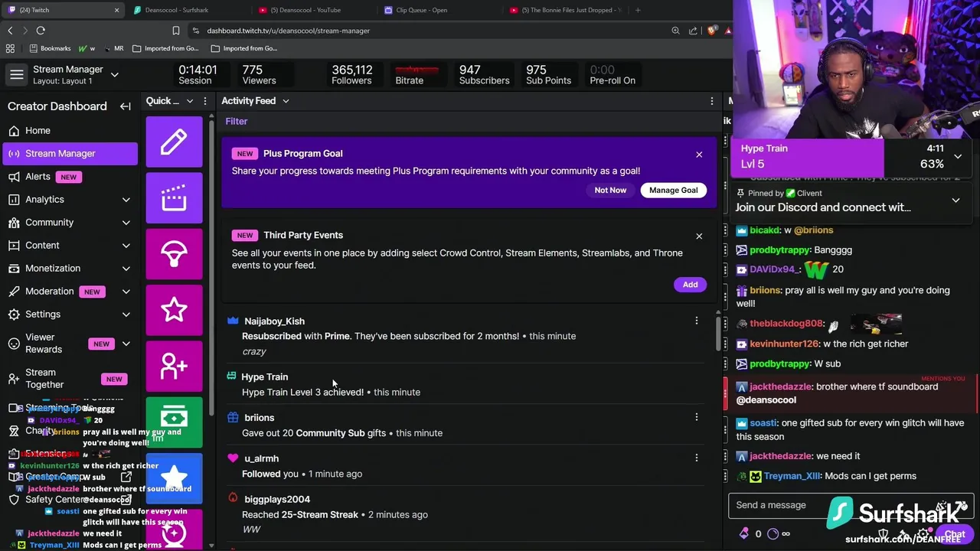Expand the Activity Feed dropdown
This screenshot has width=980, height=551.
(286, 101)
